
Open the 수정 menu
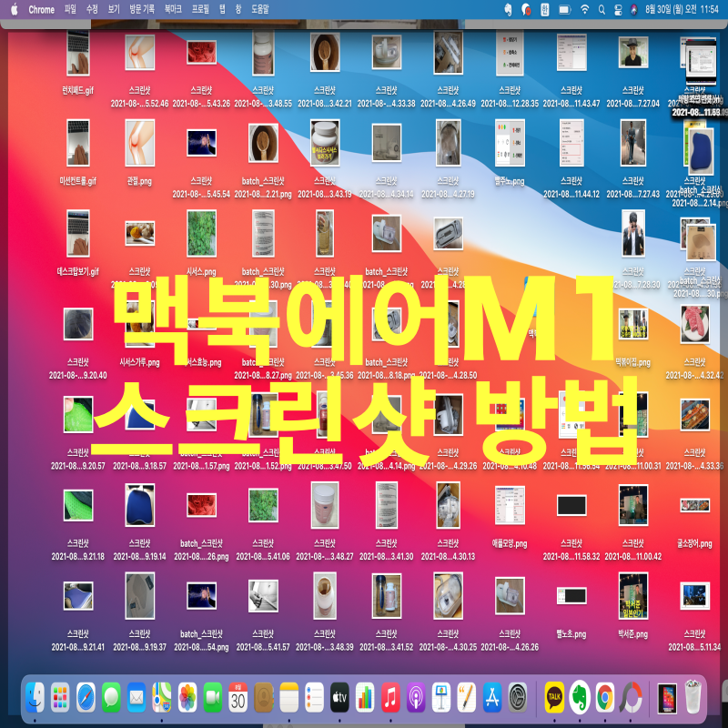(92, 9)
